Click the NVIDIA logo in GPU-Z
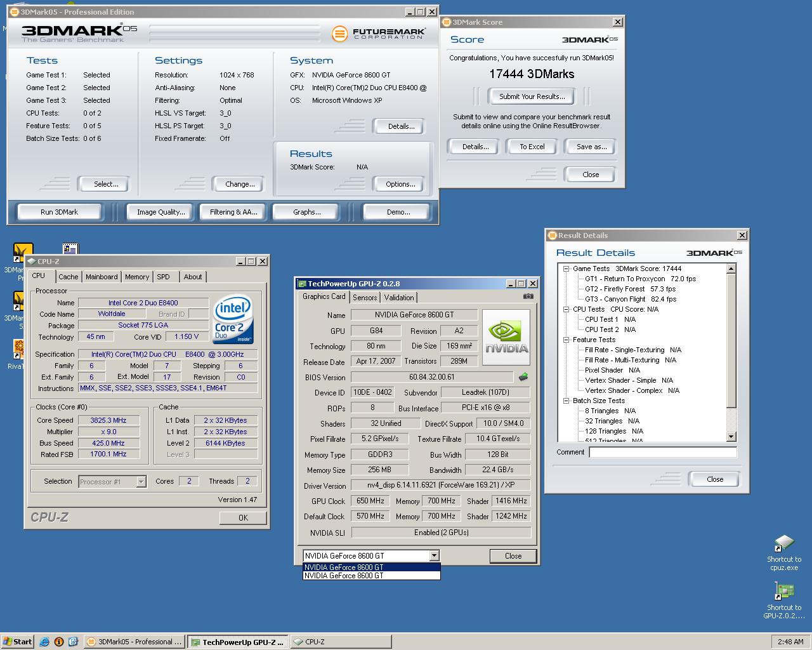812x650 pixels. (x=506, y=338)
